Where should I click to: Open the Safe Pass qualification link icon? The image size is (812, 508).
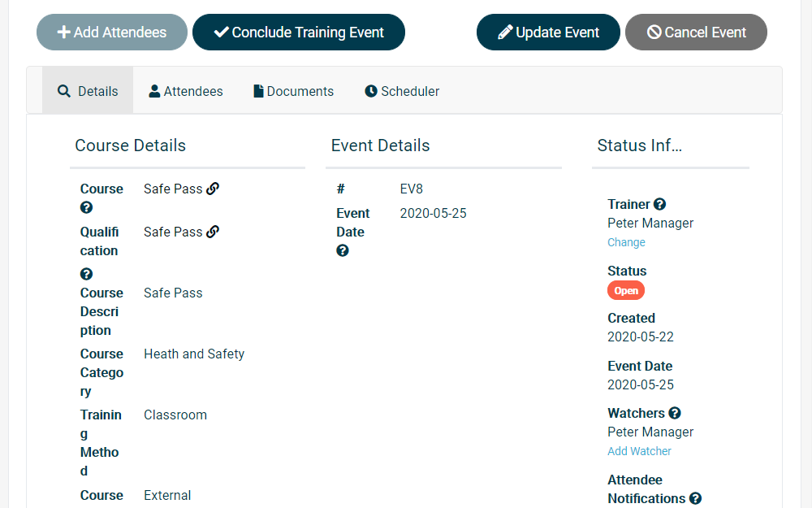(x=213, y=232)
